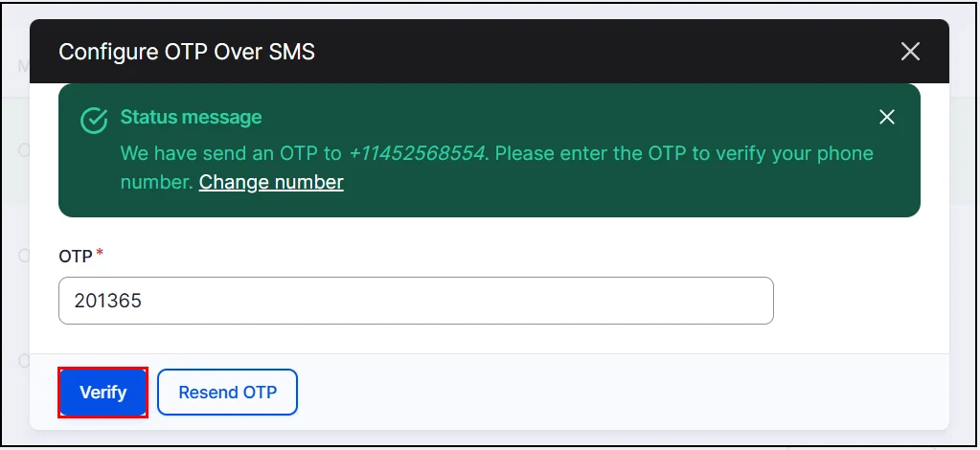
Task: Close the Configure OTP Over SMS dialog
Action: click(x=910, y=52)
